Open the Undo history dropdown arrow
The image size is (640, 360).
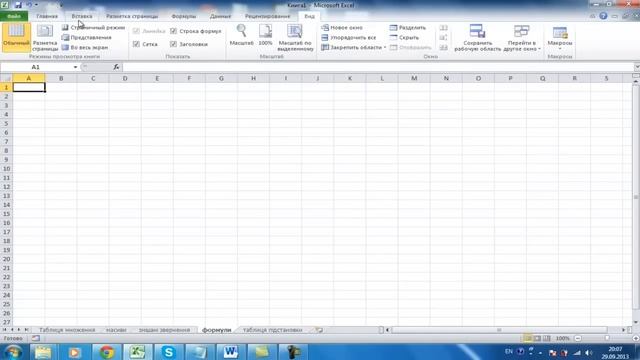37,5
